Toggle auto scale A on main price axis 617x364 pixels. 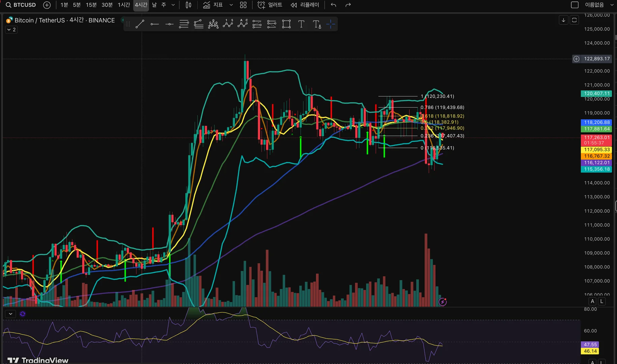(592, 301)
